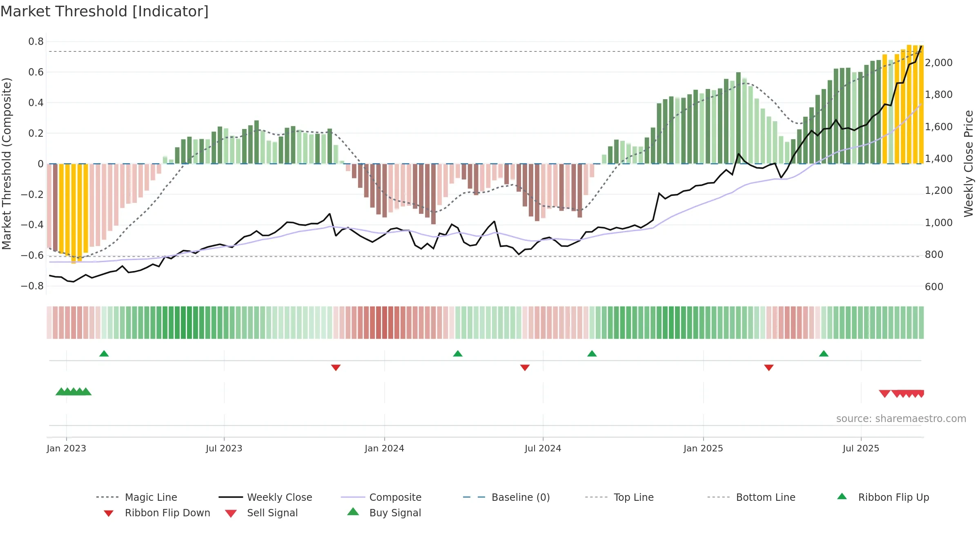Click the −0.4 composite axis label
Image resolution: width=980 pixels, height=551 pixels.
32,225
